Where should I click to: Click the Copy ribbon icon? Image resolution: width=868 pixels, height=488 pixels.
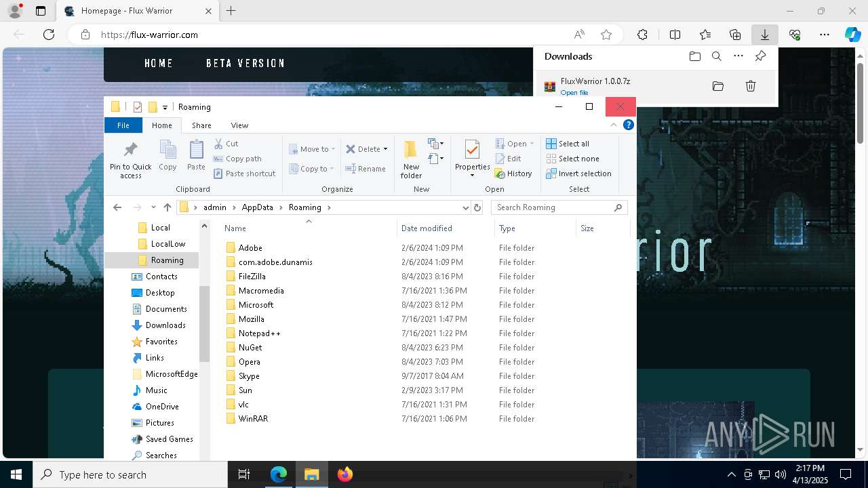click(167, 156)
